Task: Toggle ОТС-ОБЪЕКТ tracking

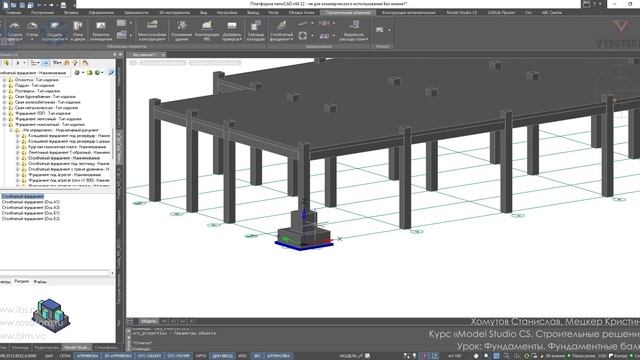Action: 149,356
